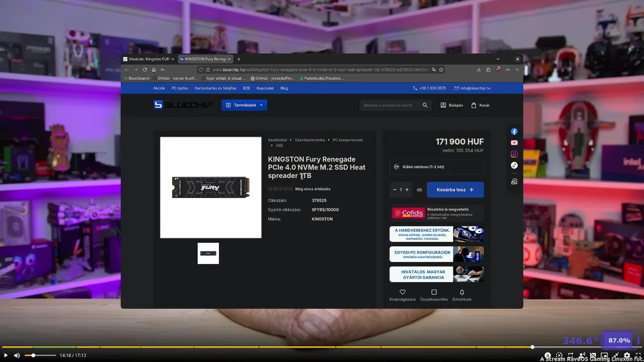Image resolution: width=644 pixels, height=362 pixels.
Task: Open PulseAudio/Troubles bookmark
Action: [322, 78]
